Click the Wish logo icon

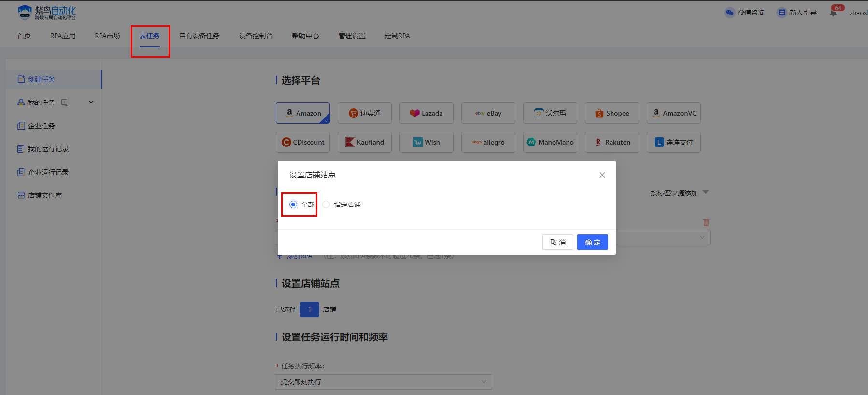(418, 142)
